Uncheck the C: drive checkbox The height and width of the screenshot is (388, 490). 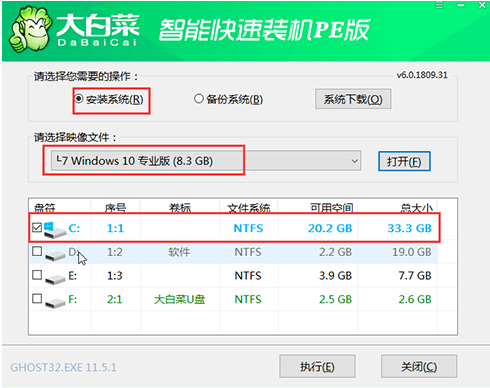37,228
